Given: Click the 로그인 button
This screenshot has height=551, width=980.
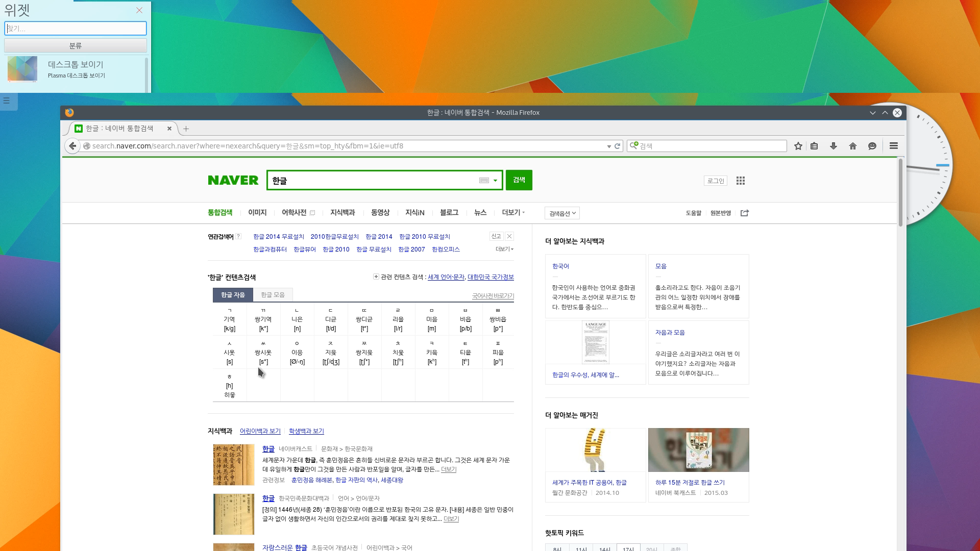Looking at the screenshot, I should click(716, 181).
